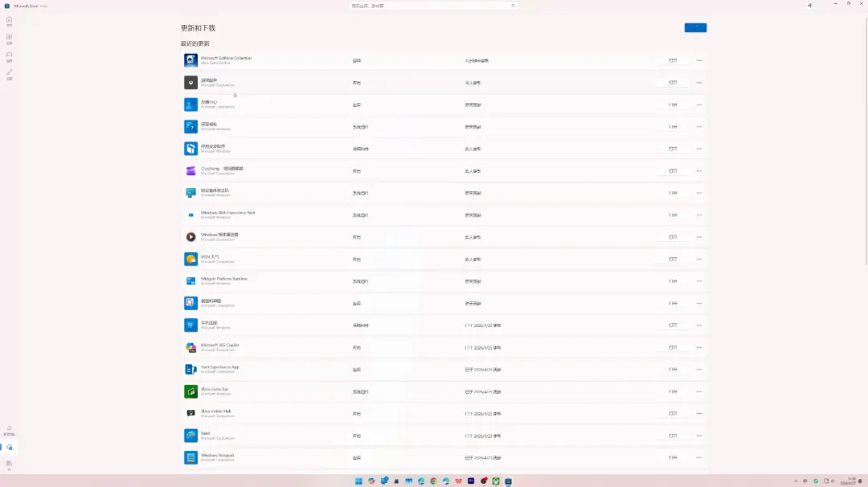Open the three-dot menu for Windows Notepad
The height and width of the screenshot is (487, 868).
tap(699, 458)
